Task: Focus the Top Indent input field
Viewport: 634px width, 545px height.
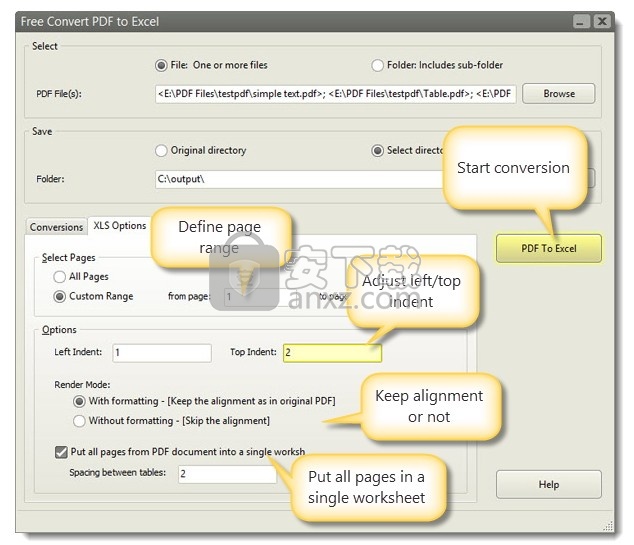Action: point(332,353)
